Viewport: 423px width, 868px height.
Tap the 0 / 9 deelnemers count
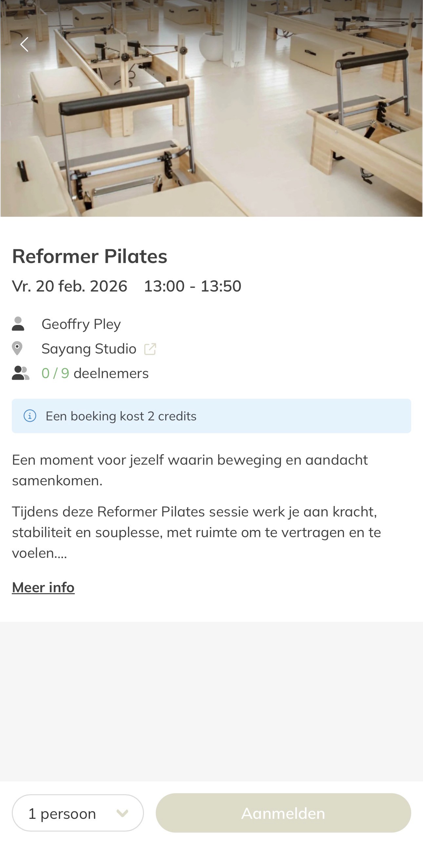coord(95,373)
